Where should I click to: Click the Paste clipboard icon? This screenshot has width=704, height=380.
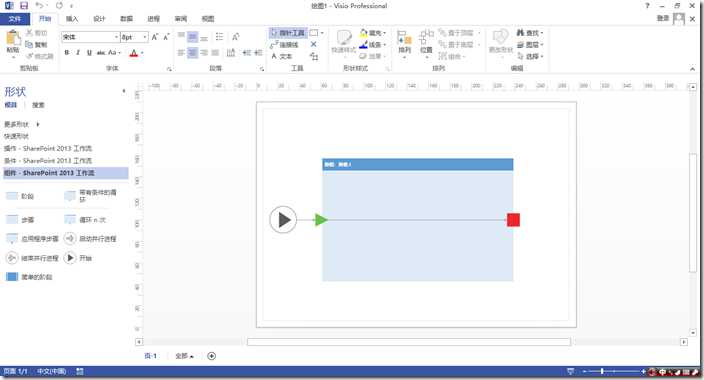click(13, 38)
